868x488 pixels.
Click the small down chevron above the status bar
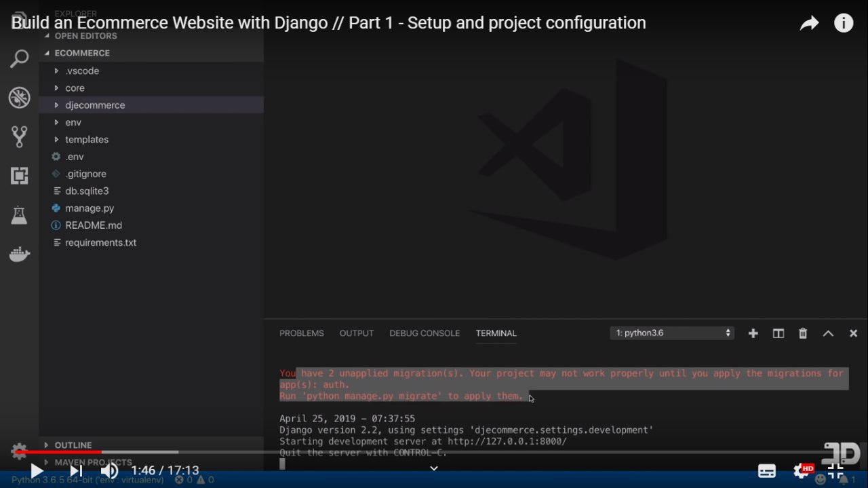click(434, 468)
